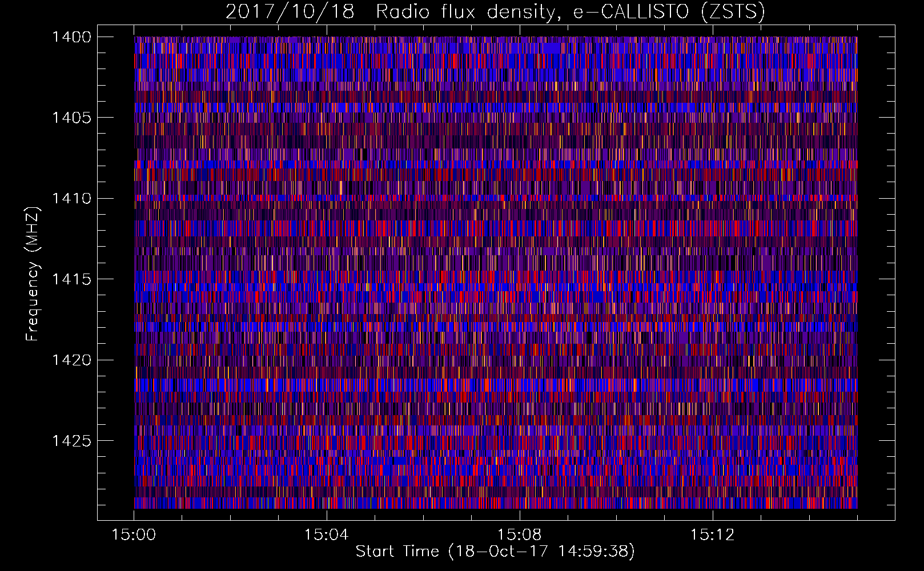Click the 1420 frequency tick label
The height and width of the screenshot is (571, 924).
(71, 360)
